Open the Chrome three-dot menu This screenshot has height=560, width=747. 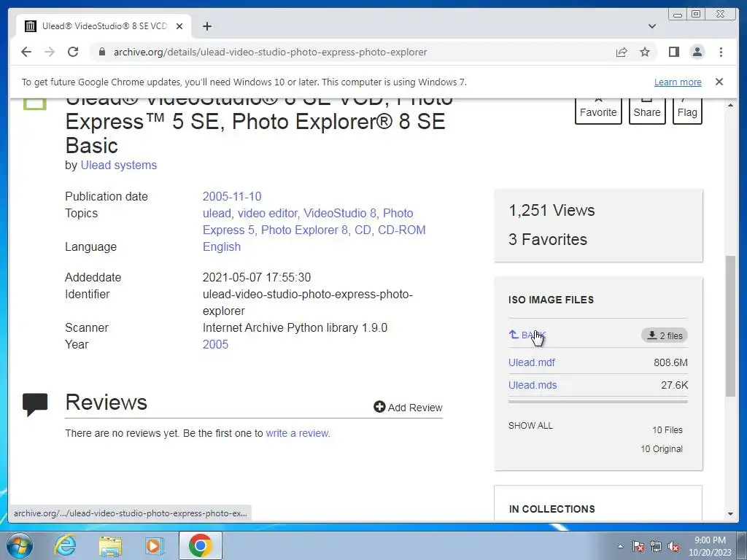[721, 52]
